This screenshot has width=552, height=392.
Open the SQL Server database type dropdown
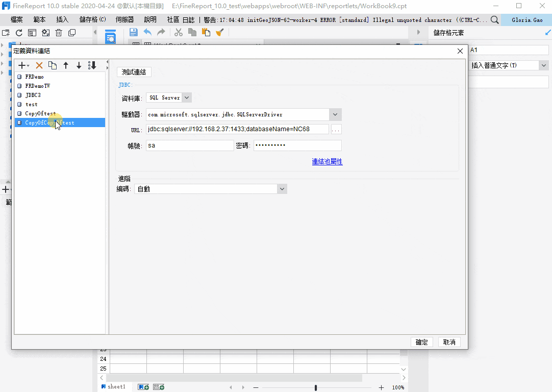[186, 97]
